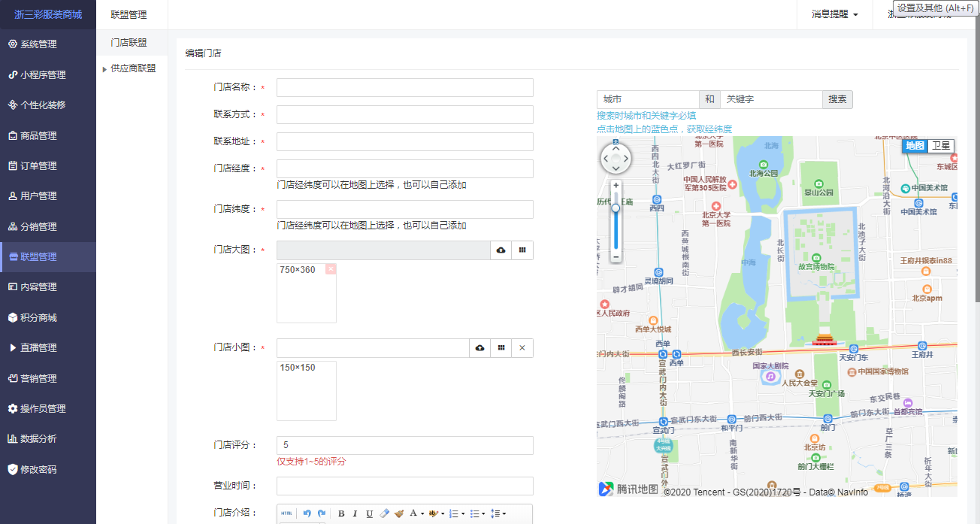
Task: Click the 门店纬度 input field
Action: coord(404,209)
